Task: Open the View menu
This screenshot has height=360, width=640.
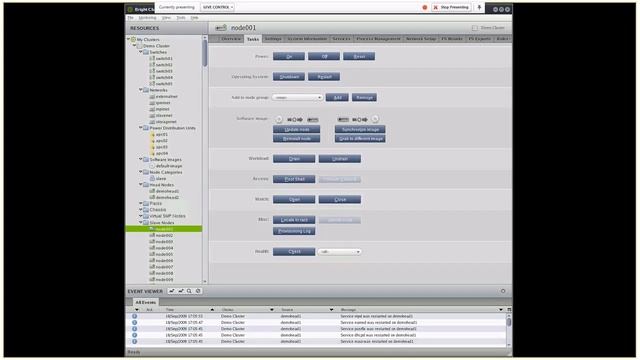Action: click(x=167, y=18)
